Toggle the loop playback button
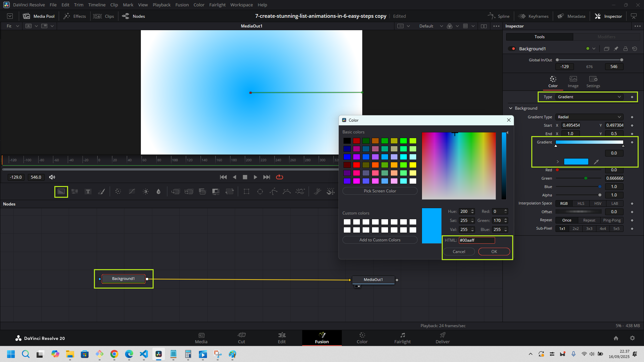The height and width of the screenshot is (362, 644). (279, 177)
